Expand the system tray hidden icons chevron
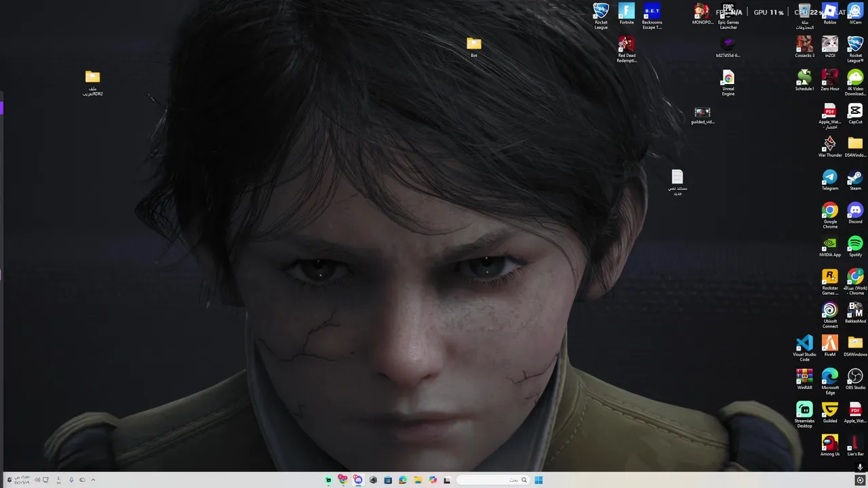Image resolution: width=868 pixels, height=488 pixels. click(x=93, y=480)
